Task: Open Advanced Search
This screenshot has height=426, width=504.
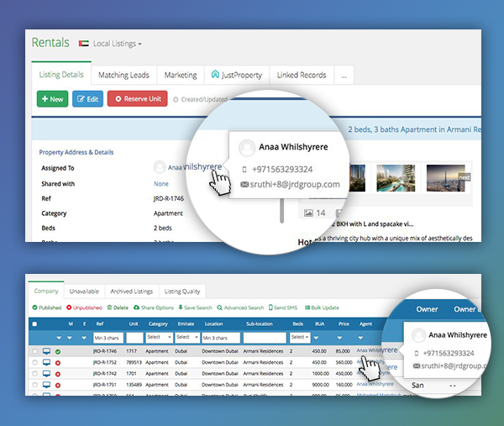Action: click(240, 308)
